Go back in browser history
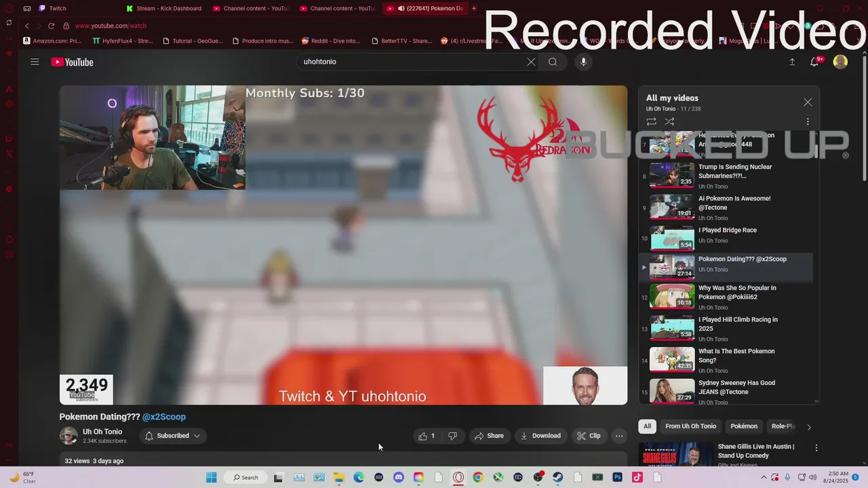This screenshot has width=868, height=488. pos(27,26)
